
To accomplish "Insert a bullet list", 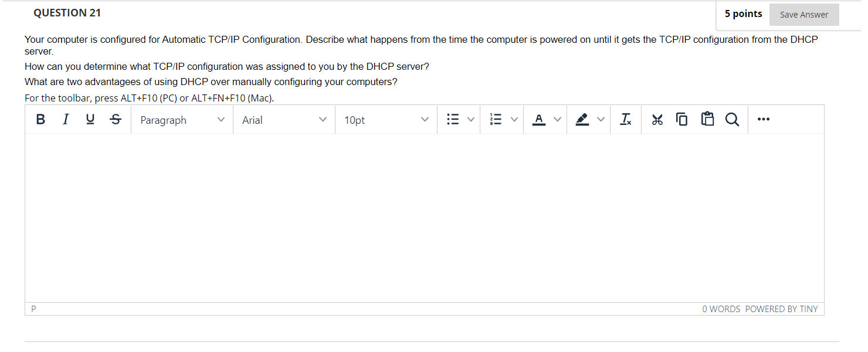I will (x=453, y=120).
